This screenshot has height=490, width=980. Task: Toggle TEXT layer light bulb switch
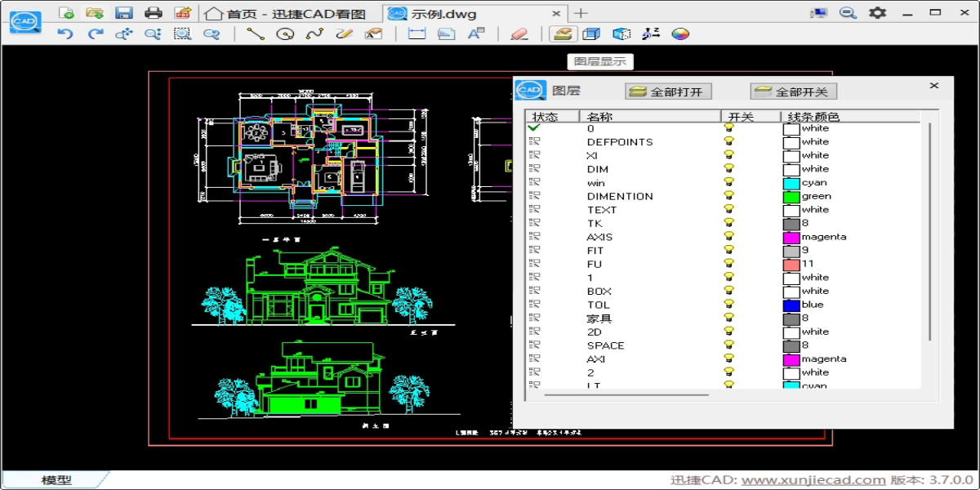pos(728,210)
